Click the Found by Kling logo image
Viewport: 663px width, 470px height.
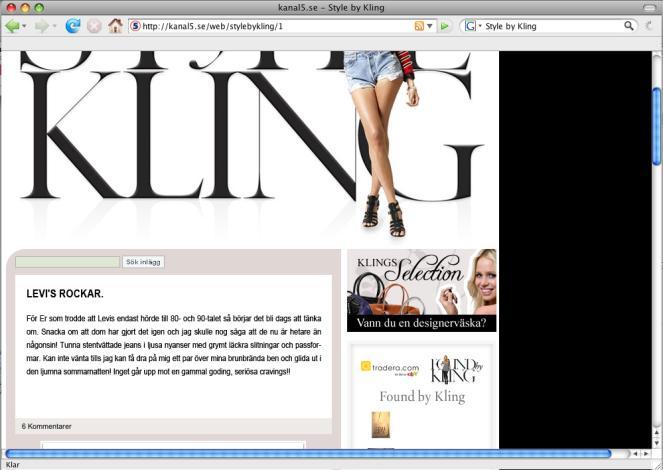click(x=456, y=370)
